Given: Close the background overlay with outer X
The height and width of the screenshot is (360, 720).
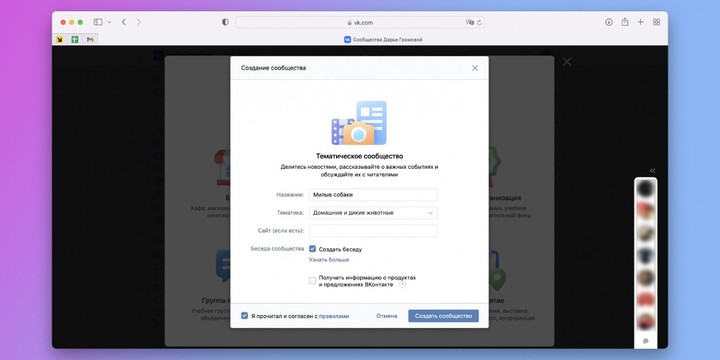Looking at the screenshot, I should click(x=567, y=62).
